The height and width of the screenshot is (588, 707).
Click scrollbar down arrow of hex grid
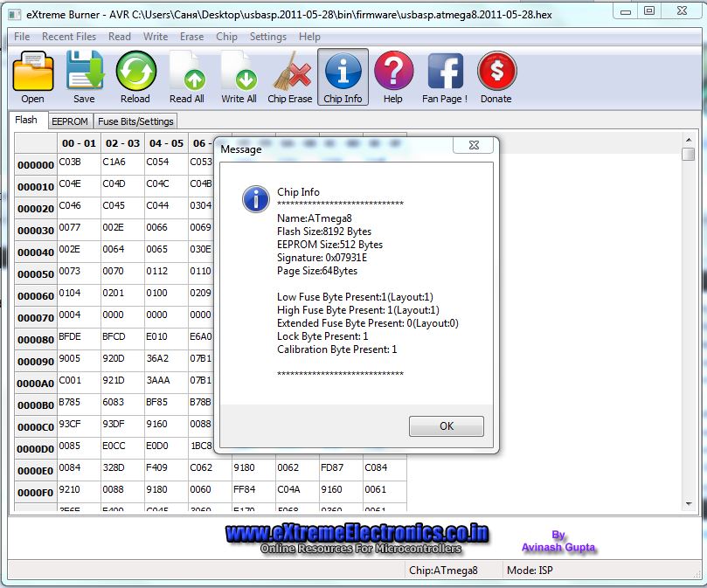688,503
